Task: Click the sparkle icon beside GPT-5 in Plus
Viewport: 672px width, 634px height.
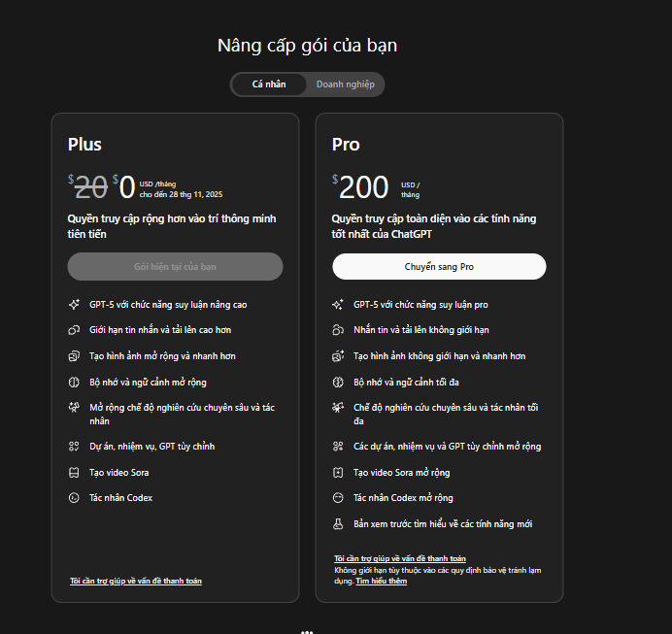Action: [74, 305]
